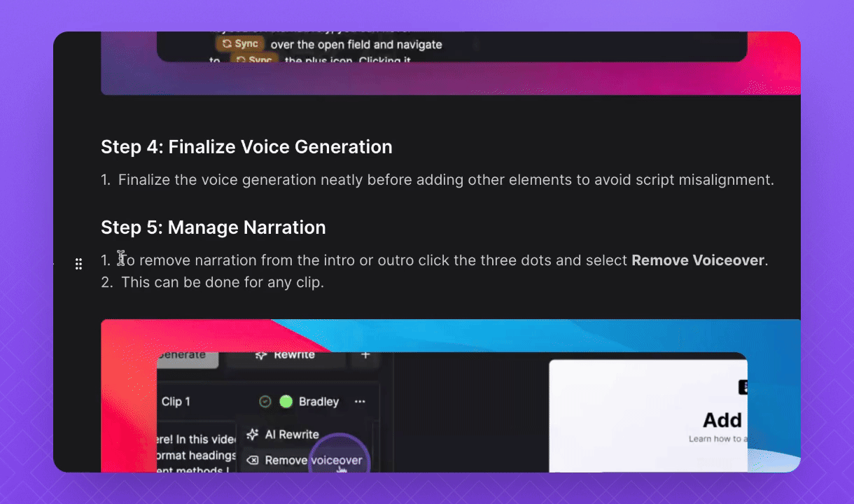Click the 'Learn how to a…' subtitle on white slide

[x=717, y=439]
